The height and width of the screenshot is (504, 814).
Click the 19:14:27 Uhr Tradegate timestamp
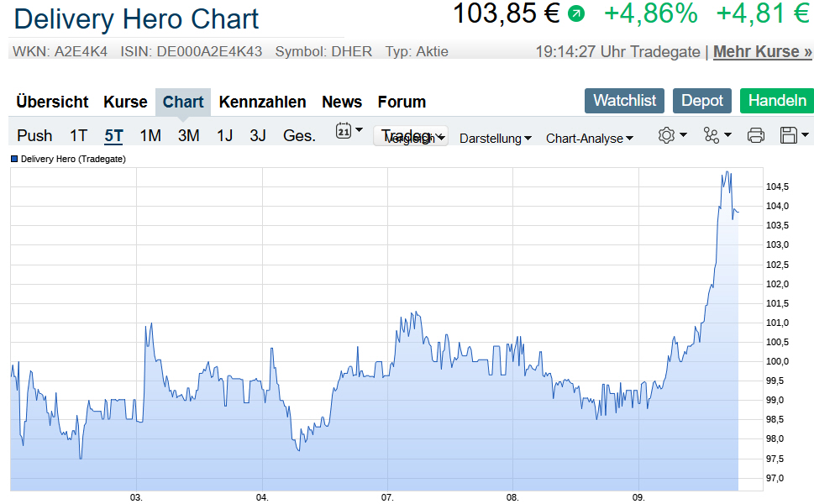[617, 51]
